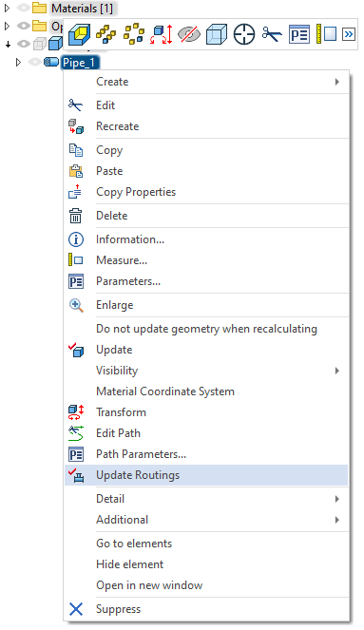This screenshot has width=364, height=630.
Task: Click the edit scissors icon in mini toolbar
Action: pos(272,34)
